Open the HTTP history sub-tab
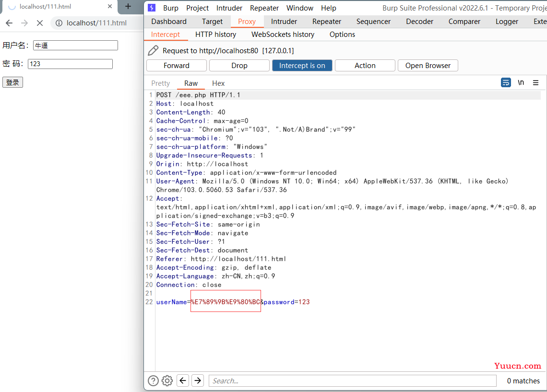The image size is (547, 392). pyautogui.click(x=215, y=35)
